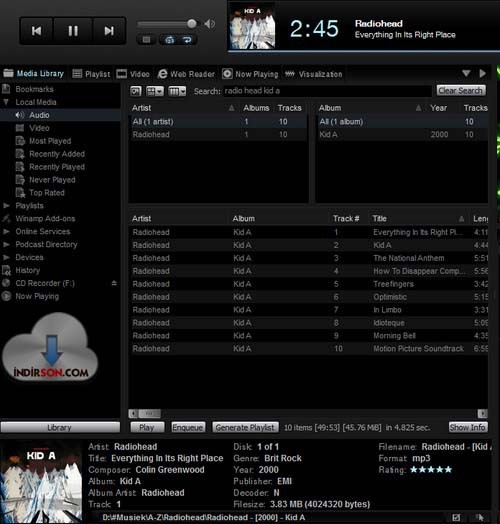500x524 pixels.
Task: Click the Enqueue button
Action: pos(188,427)
